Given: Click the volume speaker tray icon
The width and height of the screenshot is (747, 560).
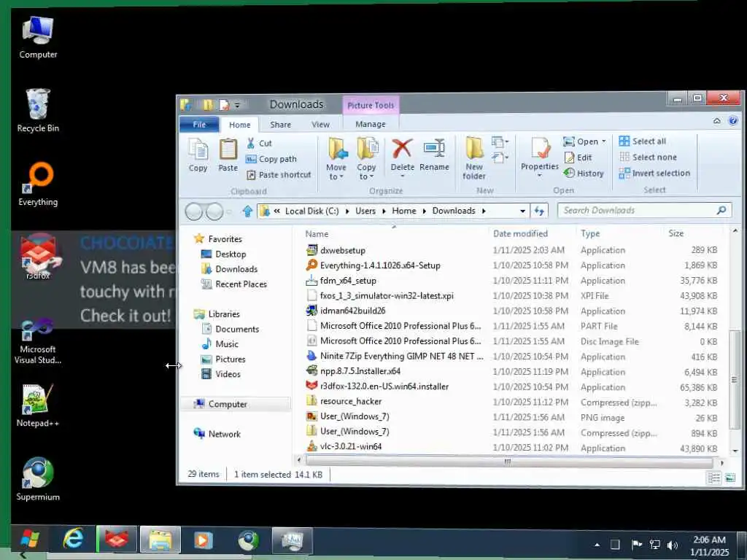Looking at the screenshot, I should coord(672,545).
